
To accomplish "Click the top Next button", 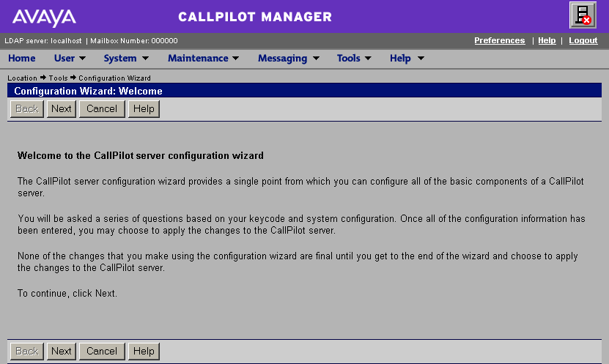I will [62, 108].
